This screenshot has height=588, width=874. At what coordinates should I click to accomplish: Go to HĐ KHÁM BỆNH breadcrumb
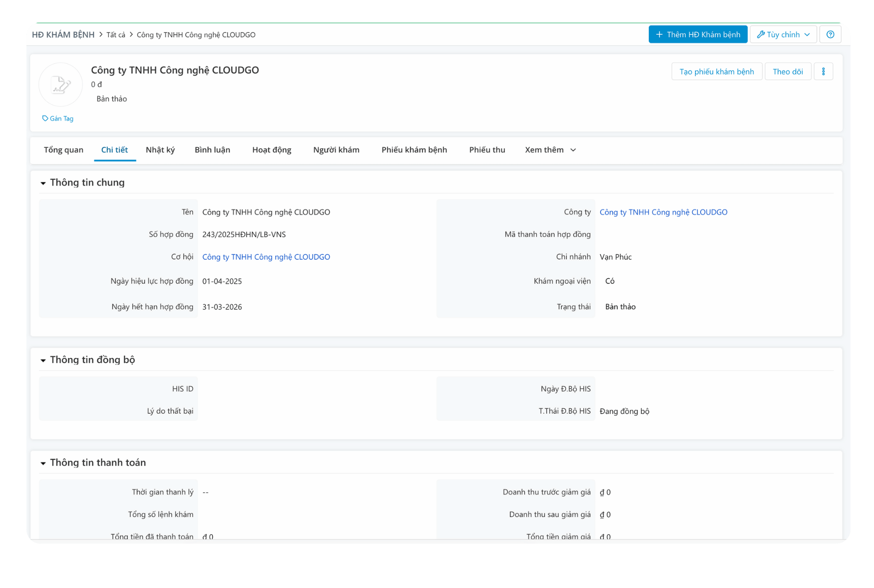63,35
